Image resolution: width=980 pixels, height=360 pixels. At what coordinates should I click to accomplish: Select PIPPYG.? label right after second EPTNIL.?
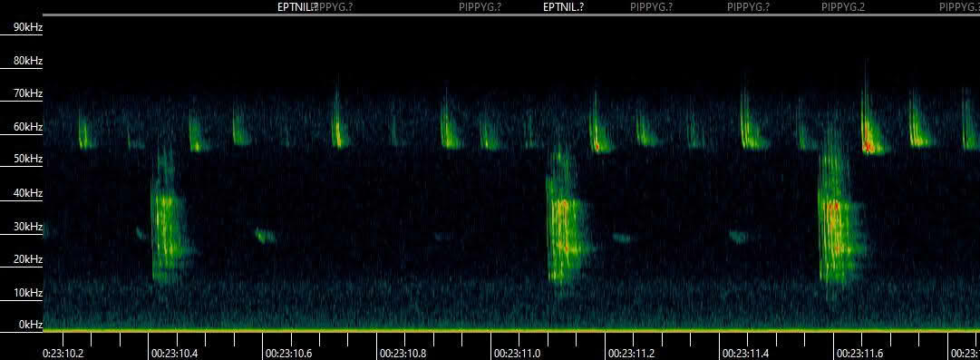pos(651,7)
